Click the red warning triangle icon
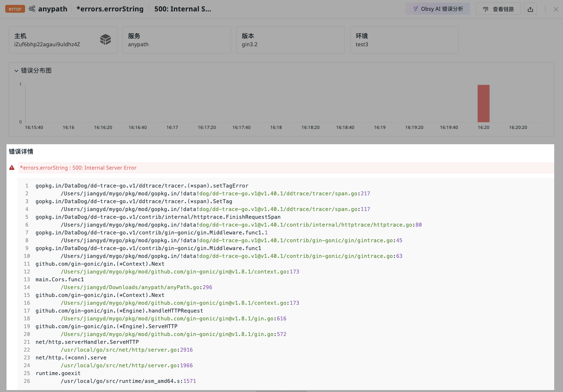563x392 pixels. 12,168
